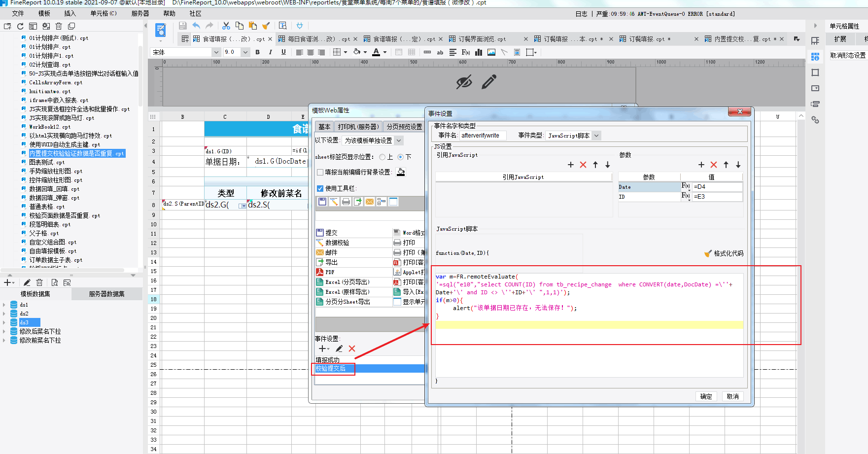
Task: Expand the ds1 dataset tree node
Action: [x=4, y=305]
